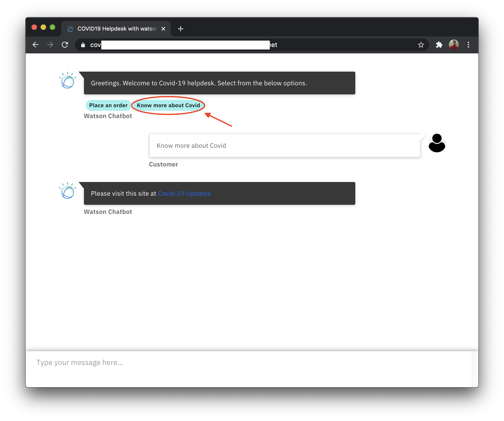
Task: Reload the page with refresh icon
Action: (x=65, y=45)
